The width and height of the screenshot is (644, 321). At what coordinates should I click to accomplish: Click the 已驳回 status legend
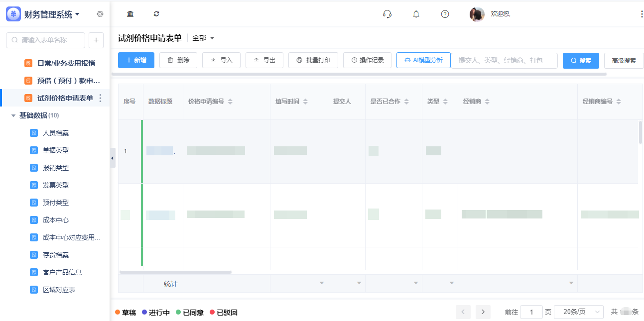[x=224, y=313]
